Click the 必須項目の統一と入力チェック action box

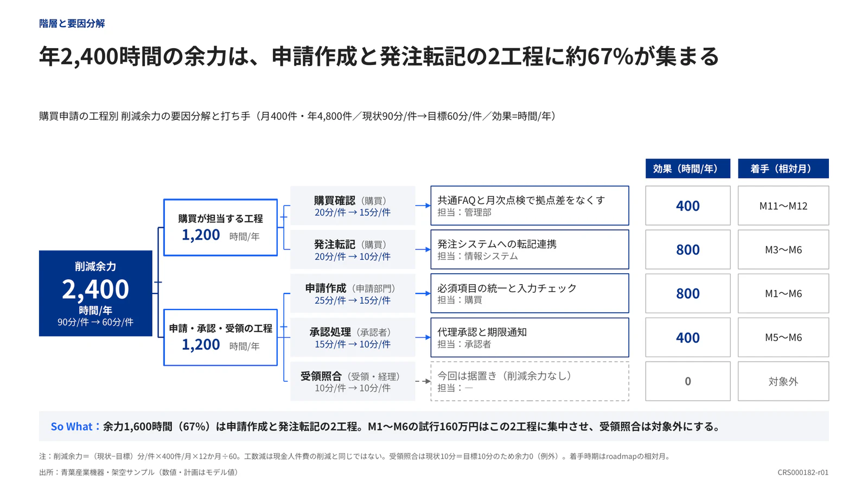point(529,293)
